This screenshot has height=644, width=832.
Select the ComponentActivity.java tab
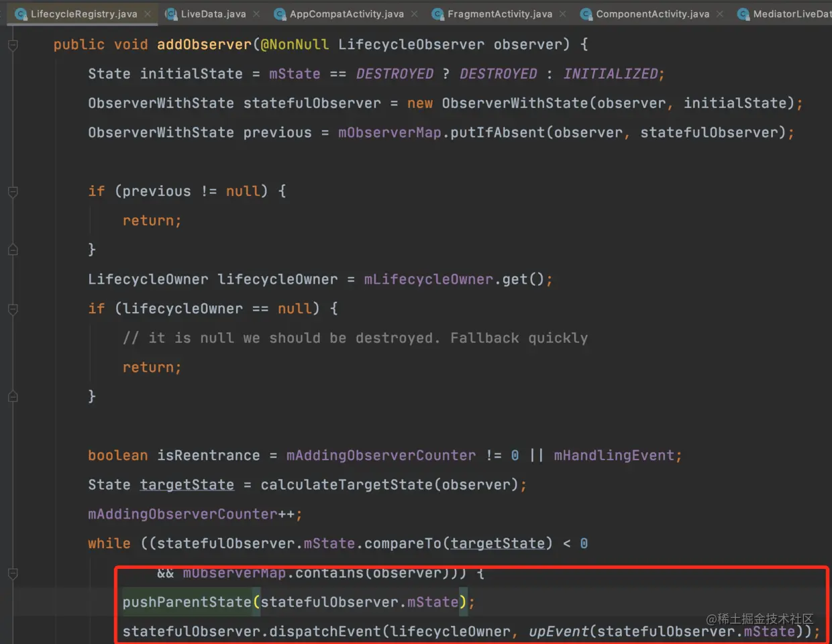point(652,13)
